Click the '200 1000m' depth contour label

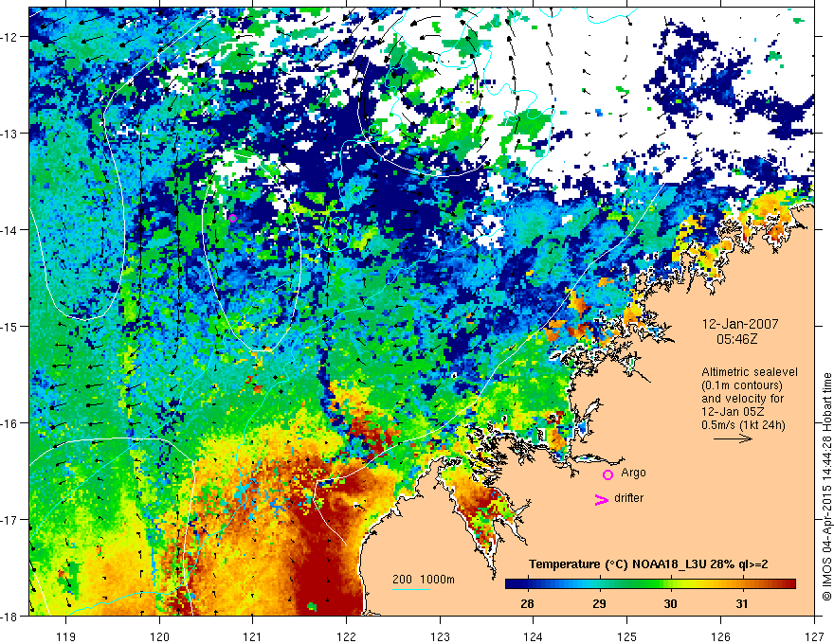click(424, 580)
